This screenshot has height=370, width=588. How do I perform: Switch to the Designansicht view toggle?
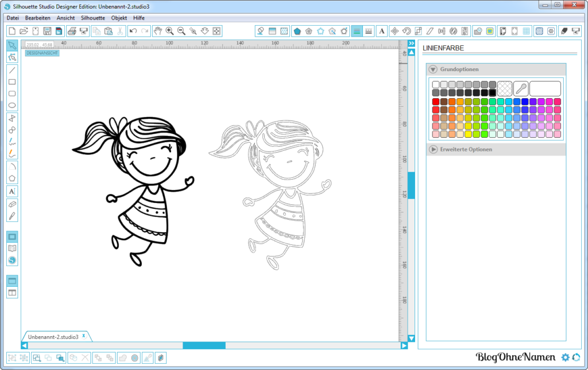[x=41, y=52]
